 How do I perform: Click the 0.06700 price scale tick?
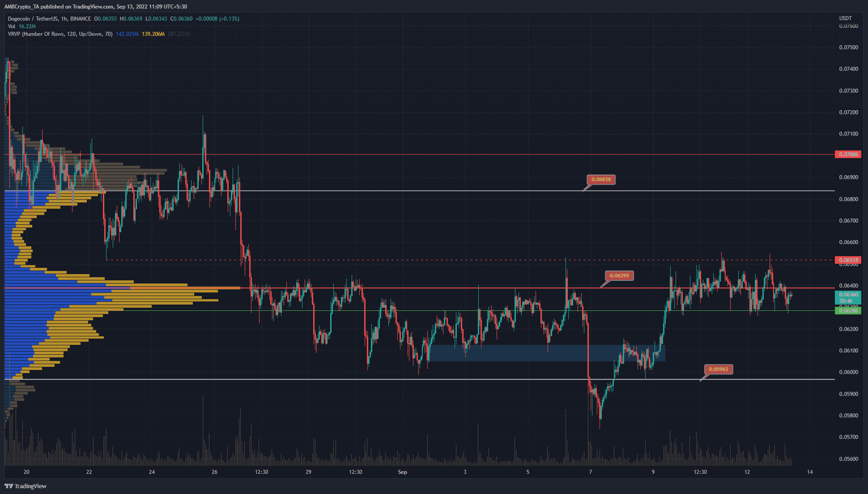(848, 221)
